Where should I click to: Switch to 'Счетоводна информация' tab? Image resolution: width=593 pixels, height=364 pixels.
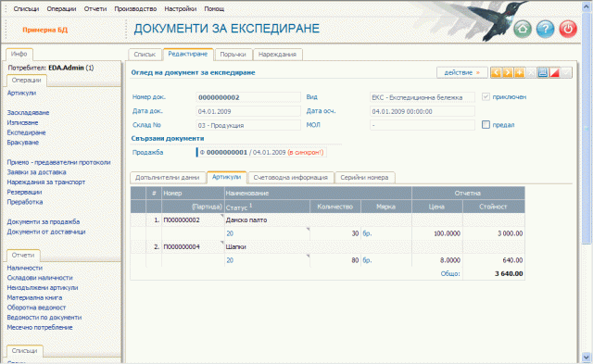[291, 177]
